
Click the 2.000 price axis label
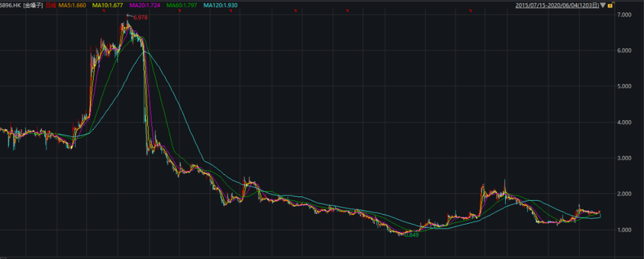tap(624, 194)
